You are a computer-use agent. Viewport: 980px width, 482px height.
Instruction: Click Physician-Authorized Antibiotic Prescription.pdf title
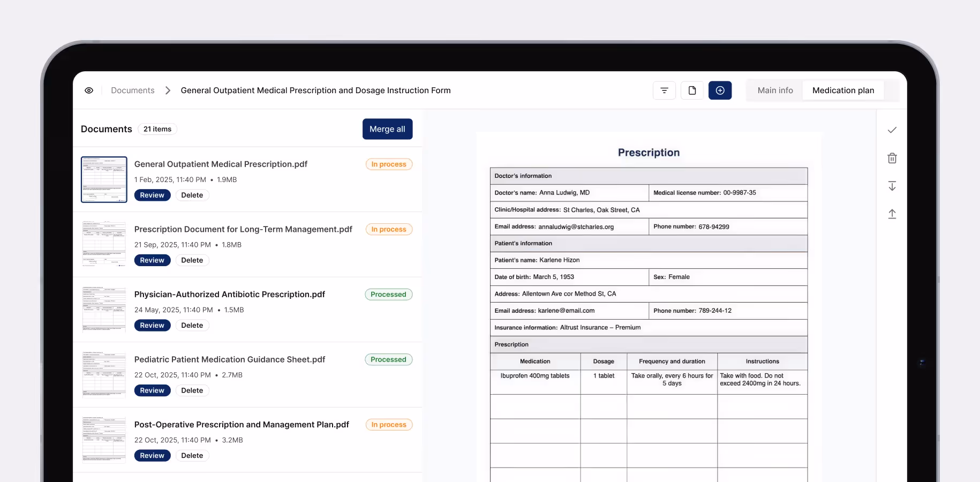[230, 294]
